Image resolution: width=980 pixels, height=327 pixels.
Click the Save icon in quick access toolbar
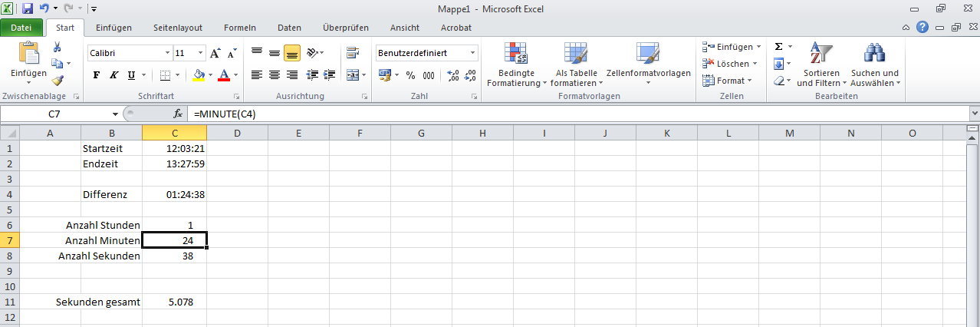28,8
